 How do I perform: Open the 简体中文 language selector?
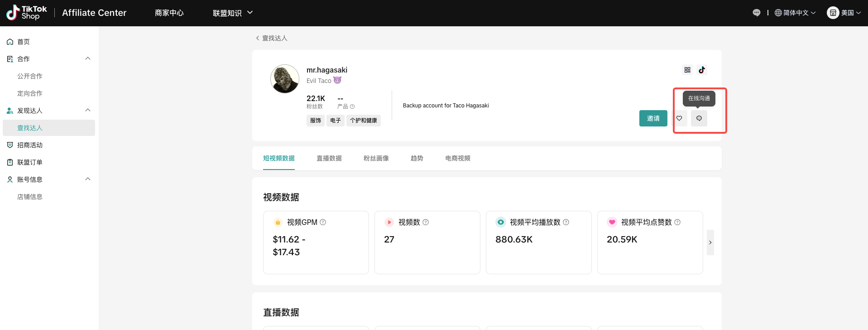click(x=795, y=13)
